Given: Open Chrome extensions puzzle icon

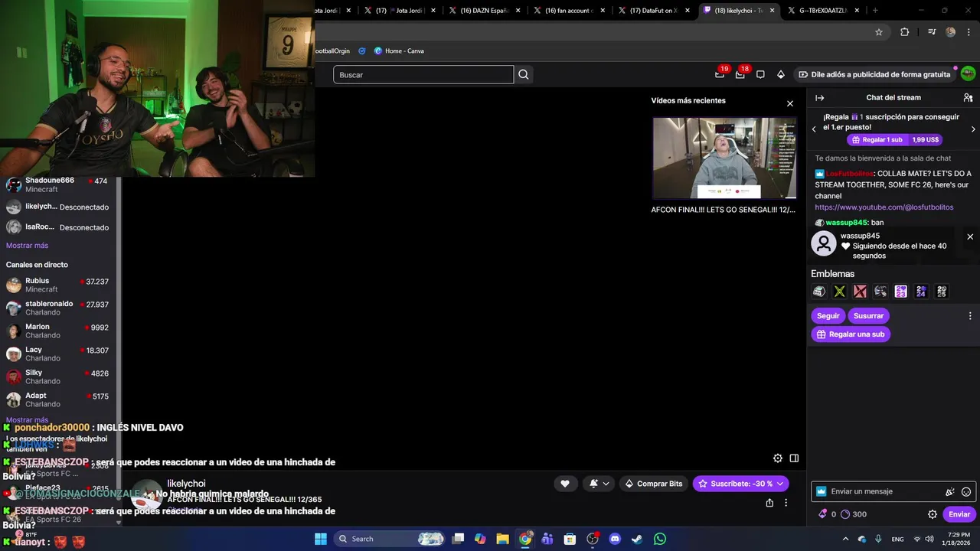Looking at the screenshot, I should tap(905, 32).
